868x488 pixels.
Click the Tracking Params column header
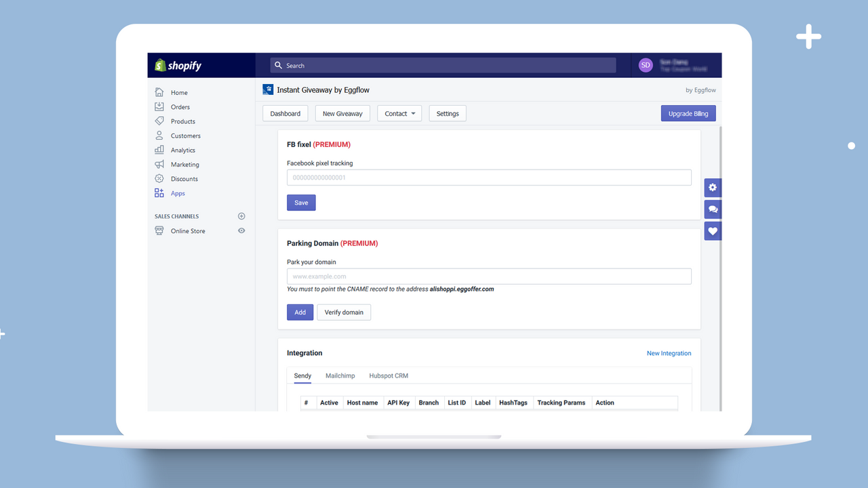coord(561,403)
